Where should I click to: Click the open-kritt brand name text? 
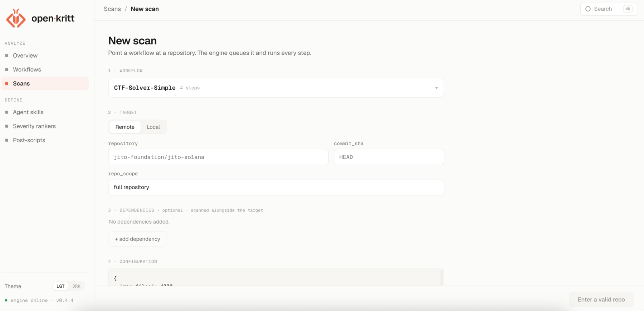pos(53,18)
